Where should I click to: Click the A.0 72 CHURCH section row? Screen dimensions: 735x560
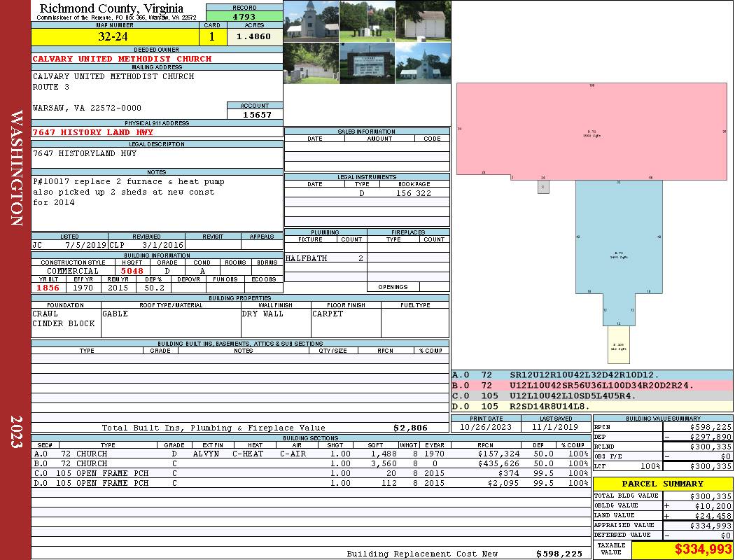[310, 454]
